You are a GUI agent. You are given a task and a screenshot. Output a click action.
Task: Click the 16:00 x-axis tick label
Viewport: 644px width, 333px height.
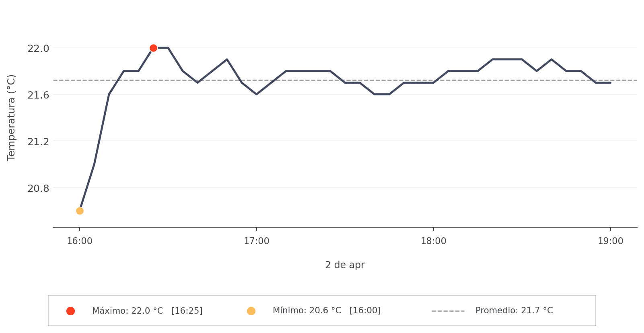(80, 241)
